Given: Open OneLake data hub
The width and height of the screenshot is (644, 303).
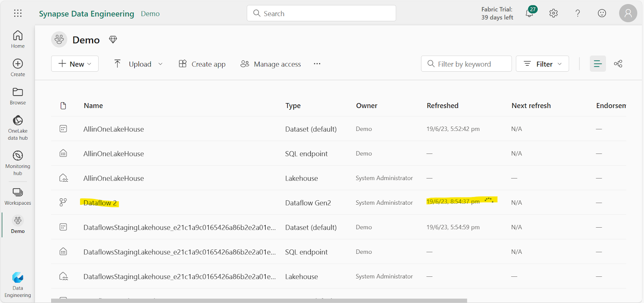Looking at the screenshot, I should click(x=18, y=128).
